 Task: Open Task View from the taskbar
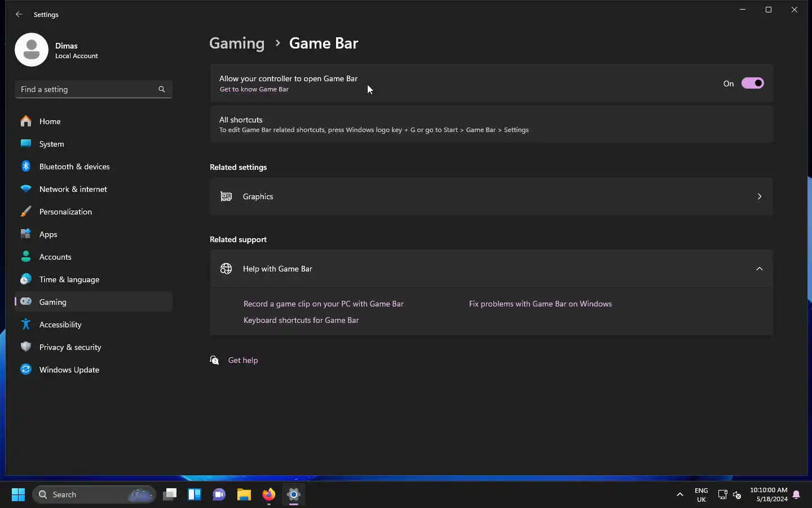pyautogui.click(x=170, y=494)
